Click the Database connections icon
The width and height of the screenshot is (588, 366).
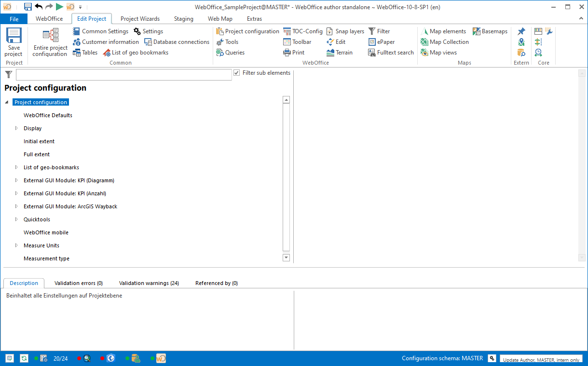(x=176, y=41)
